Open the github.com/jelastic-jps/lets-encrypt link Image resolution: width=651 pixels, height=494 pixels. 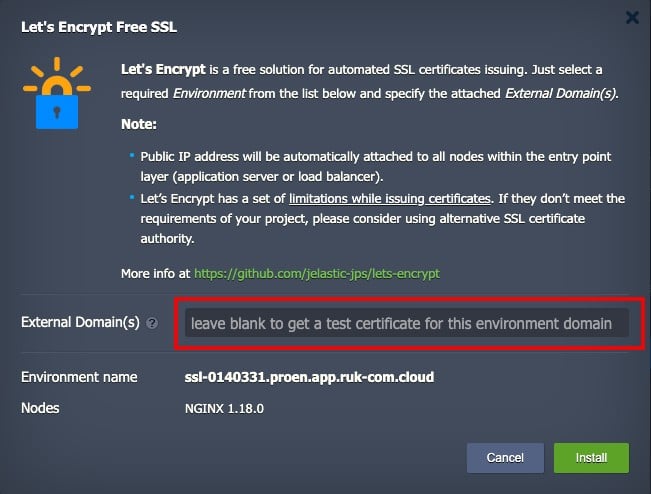tap(317, 274)
